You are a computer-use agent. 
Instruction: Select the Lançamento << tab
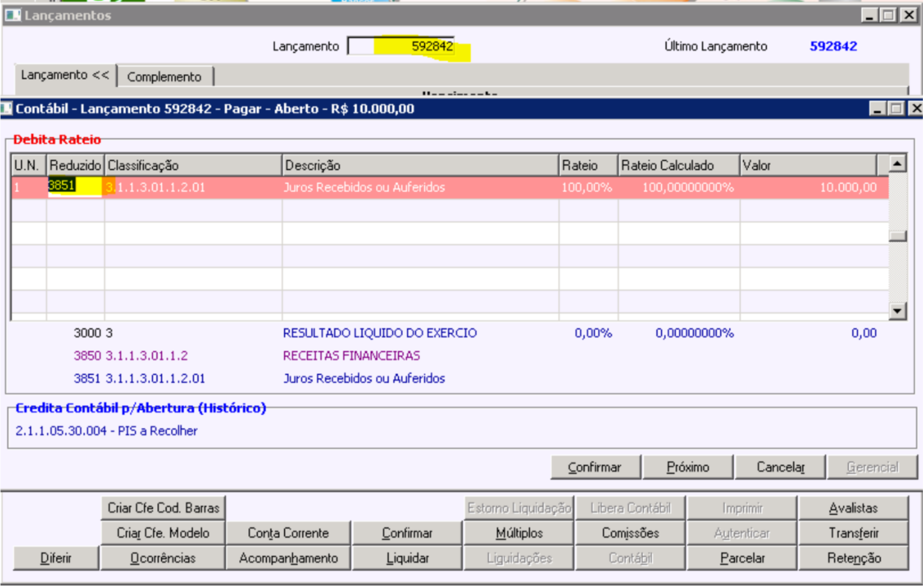pyautogui.click(x=65, y=76)
